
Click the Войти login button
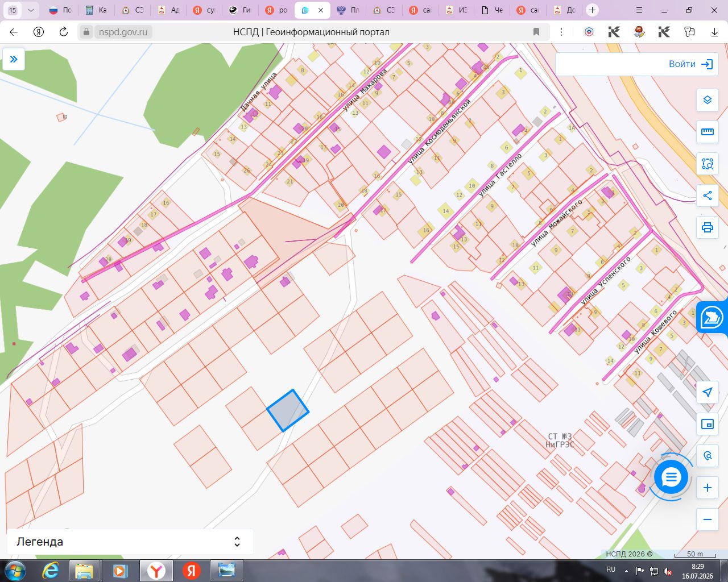tap(691, 64)
